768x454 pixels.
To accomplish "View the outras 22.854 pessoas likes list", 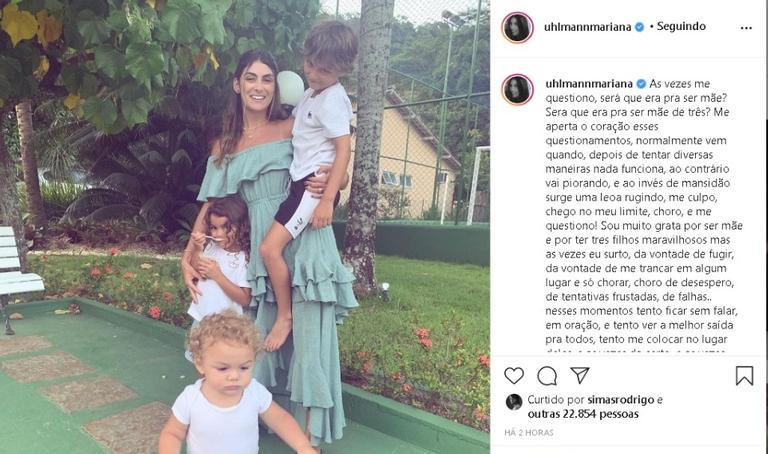I will [x=583, y=414].
